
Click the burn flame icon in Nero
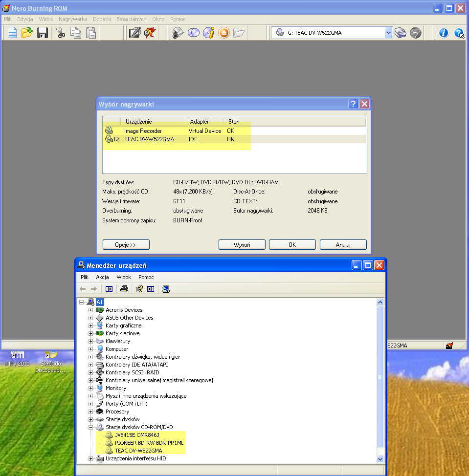[150, 33]
